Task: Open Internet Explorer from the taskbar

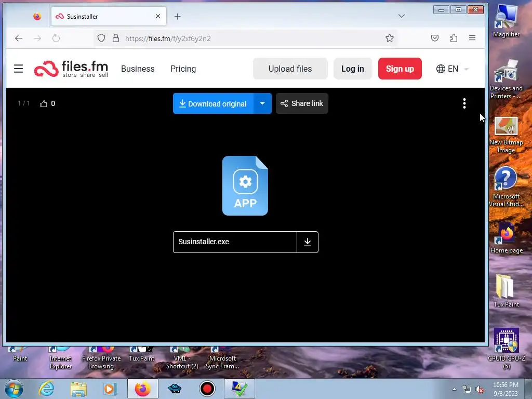Action: [x=46, y=389]
